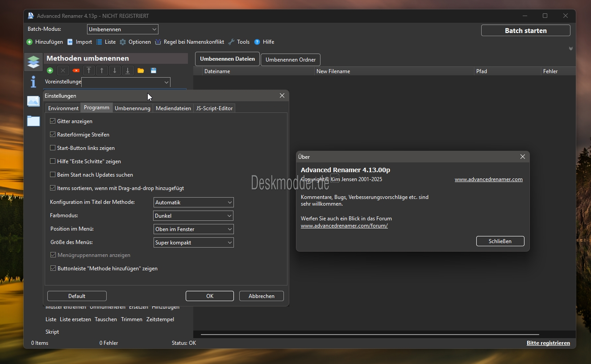Click the Liste icon in the toolbar
Screen dimensions: 591x364
click(99, 42)
